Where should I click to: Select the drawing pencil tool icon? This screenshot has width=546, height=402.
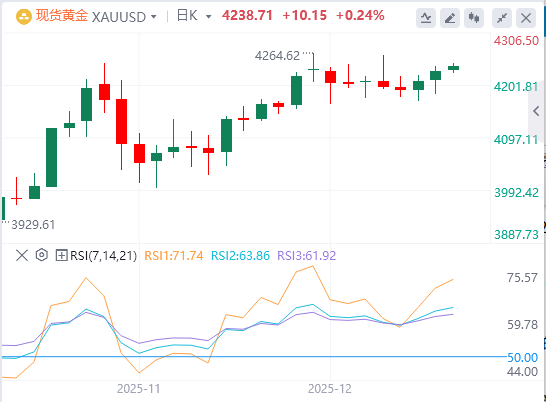click(450, 17)
